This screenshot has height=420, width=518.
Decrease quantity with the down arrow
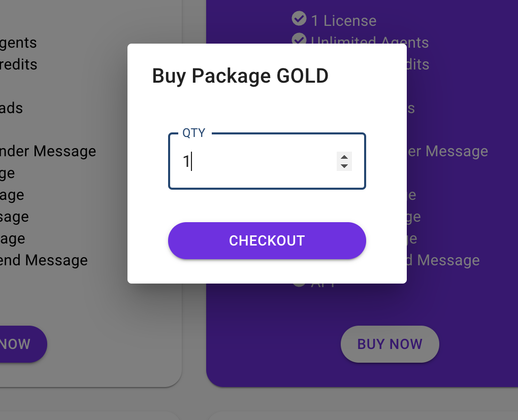(344, 166)
